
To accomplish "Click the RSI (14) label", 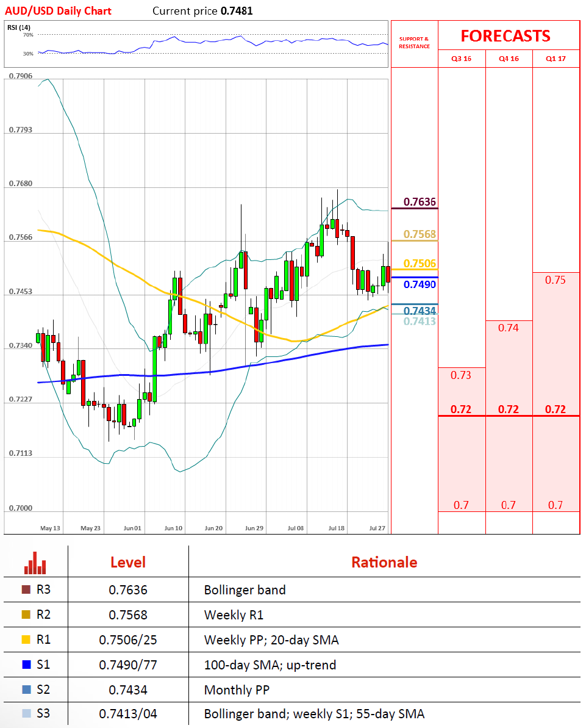I will click(19, 27).
